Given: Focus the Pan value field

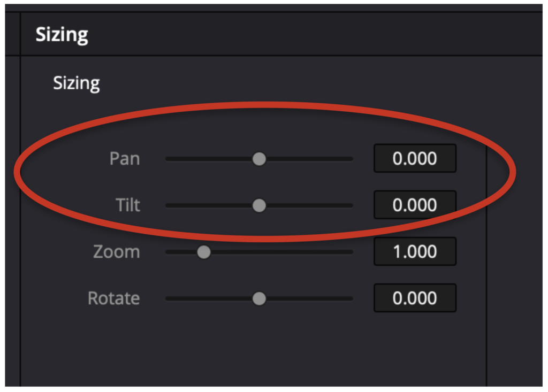Looking at the screenshot, I should coord(415,158).
